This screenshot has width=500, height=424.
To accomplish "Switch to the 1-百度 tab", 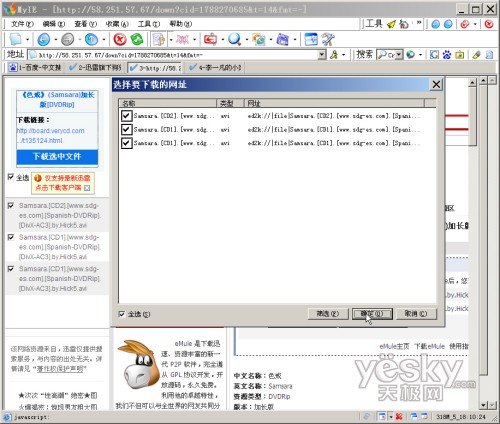I will [36, 68].
